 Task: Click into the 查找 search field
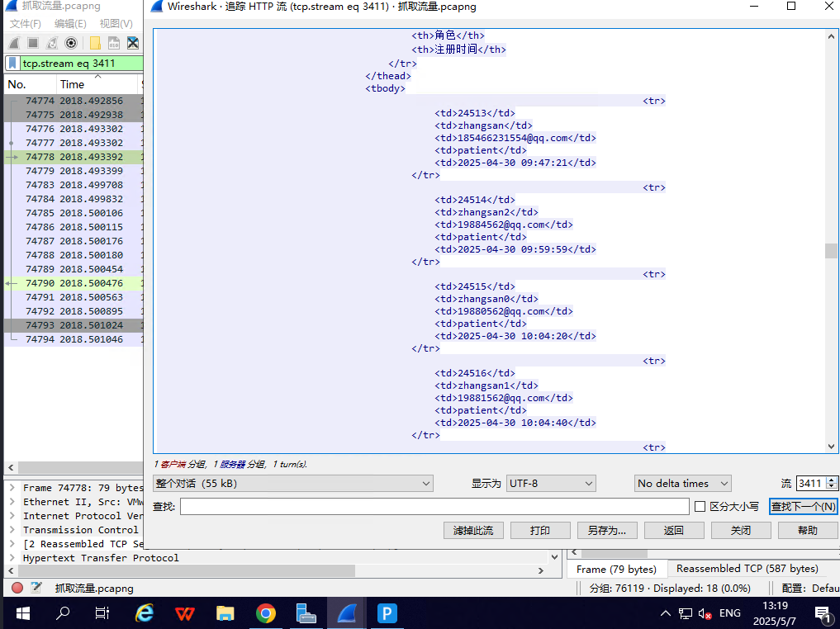(434, 506)
